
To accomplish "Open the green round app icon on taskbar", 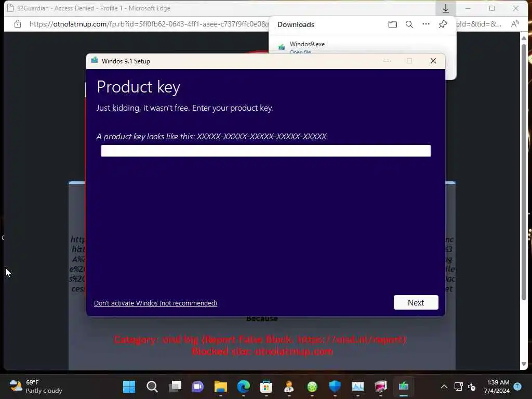I will coord(312,387).
